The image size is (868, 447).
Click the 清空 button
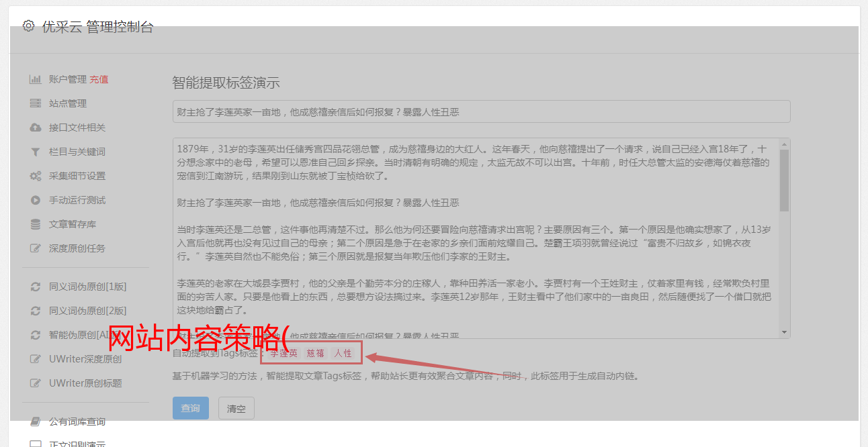point(236,408)
